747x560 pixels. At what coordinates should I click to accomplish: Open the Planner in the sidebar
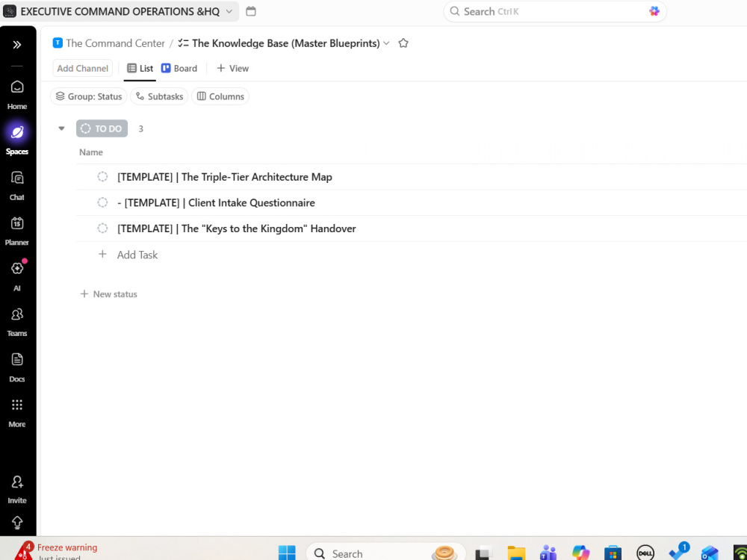click(x=17, y=231)
